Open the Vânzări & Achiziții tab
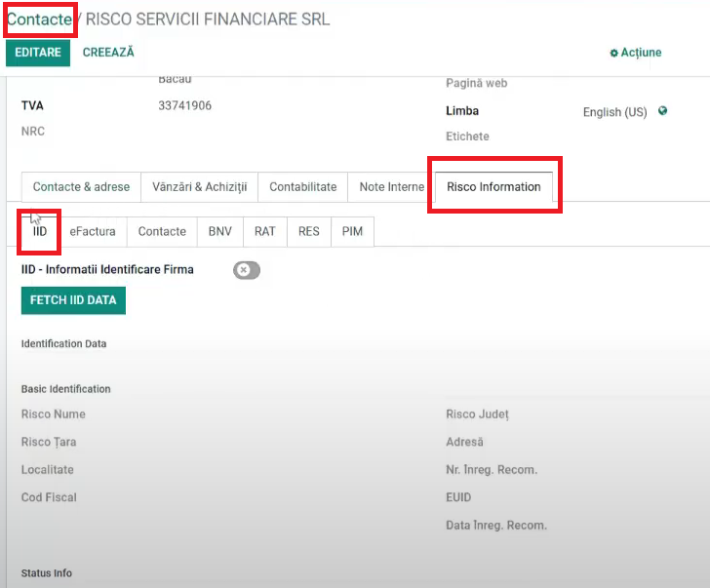This screenshot has height=588, width=710. [199, 187]
